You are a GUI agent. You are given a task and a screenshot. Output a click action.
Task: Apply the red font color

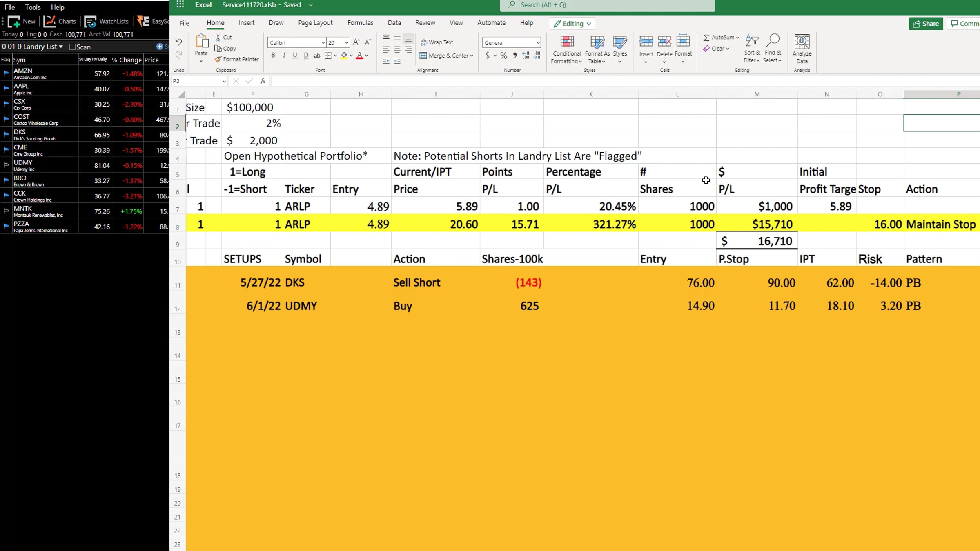[x=359, y=56]
